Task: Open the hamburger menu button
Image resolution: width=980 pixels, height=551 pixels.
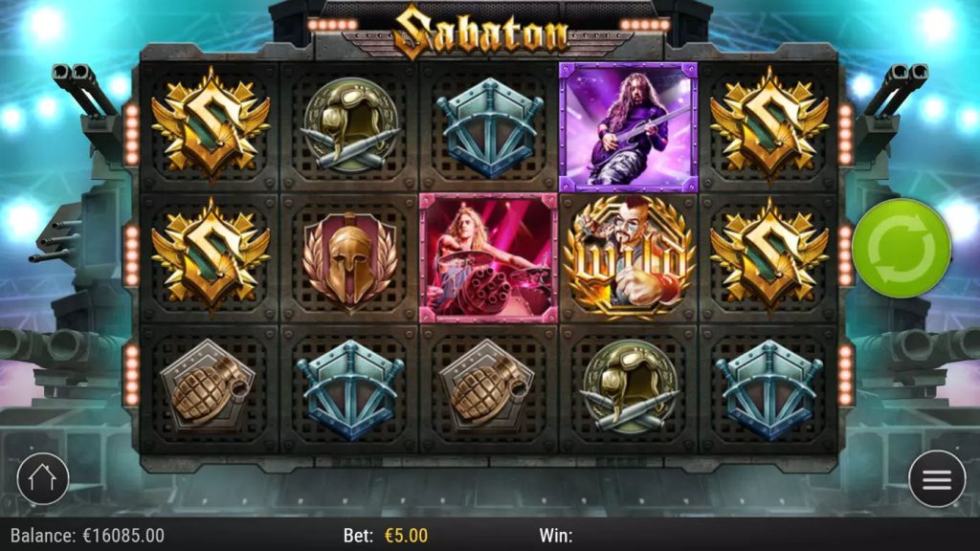Action: [x=936, y=478]
